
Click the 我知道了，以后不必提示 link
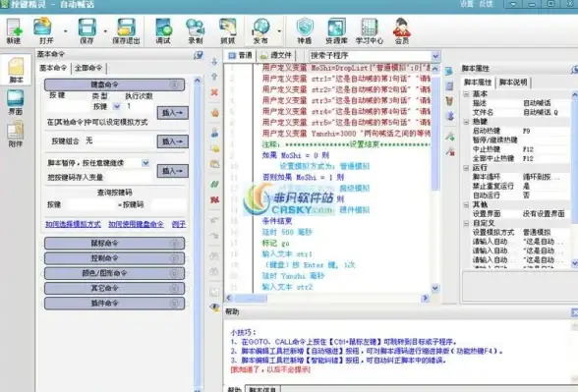coord(270,369)
